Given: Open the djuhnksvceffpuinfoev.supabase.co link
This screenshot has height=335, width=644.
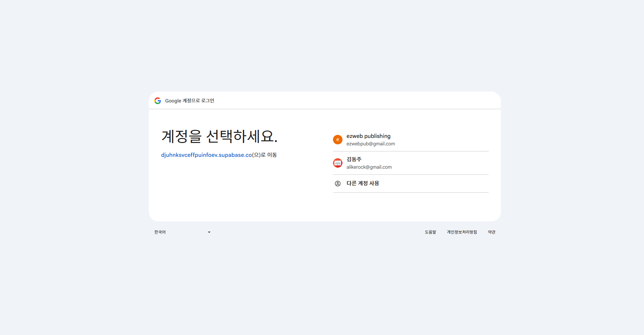Looking at the screenshot, I should (206, 155).
